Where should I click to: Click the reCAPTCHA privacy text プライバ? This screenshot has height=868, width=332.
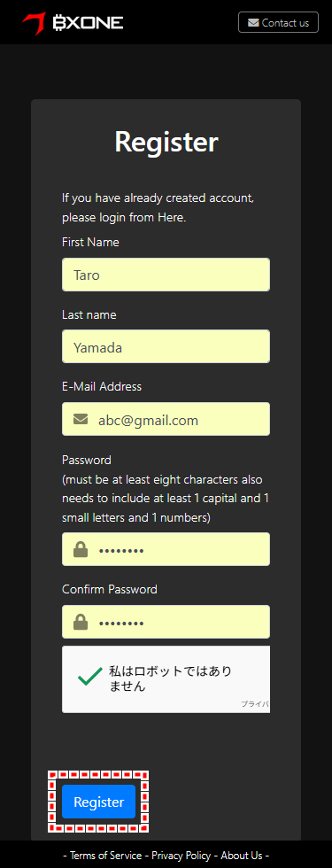tap(255, 703)
